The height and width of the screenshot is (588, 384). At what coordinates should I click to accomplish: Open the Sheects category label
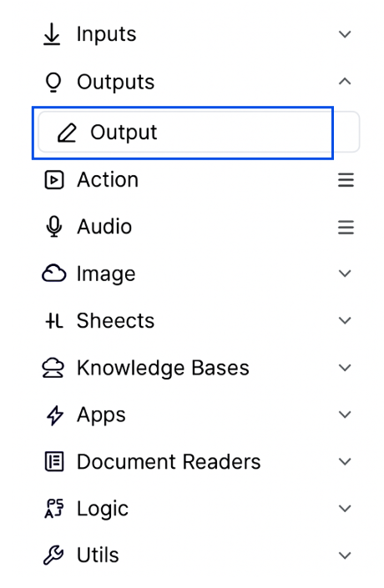tap(115, 320)
